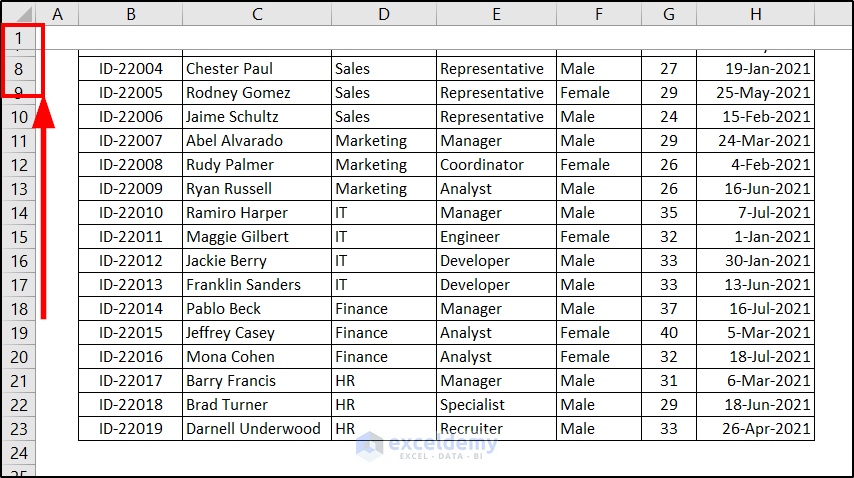Select the Darnell Underwood cell
Viewport: 854px width, 478px height.
pos(257,429)
